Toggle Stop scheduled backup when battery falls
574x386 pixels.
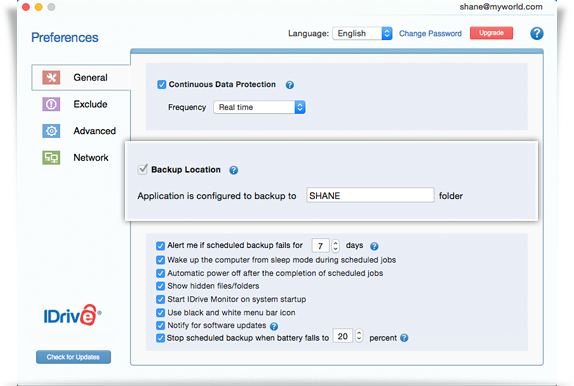pyautogui.click(x=160, y=338)
